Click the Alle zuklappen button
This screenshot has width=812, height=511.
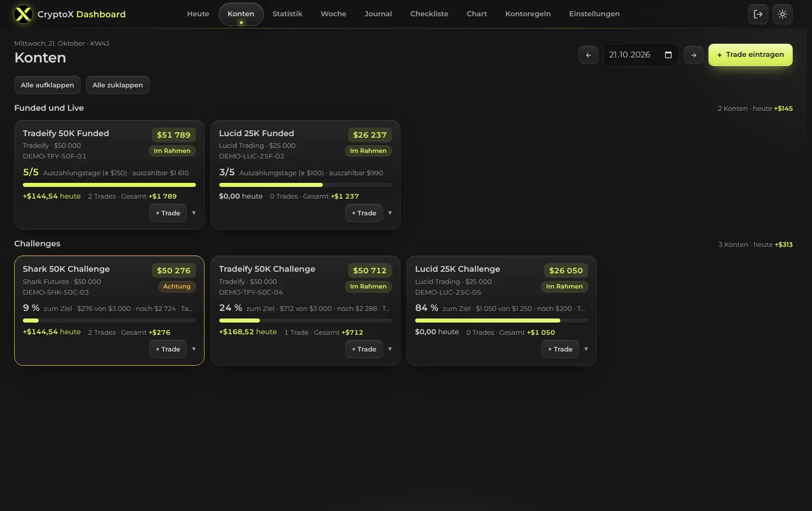tap(117, 85)
